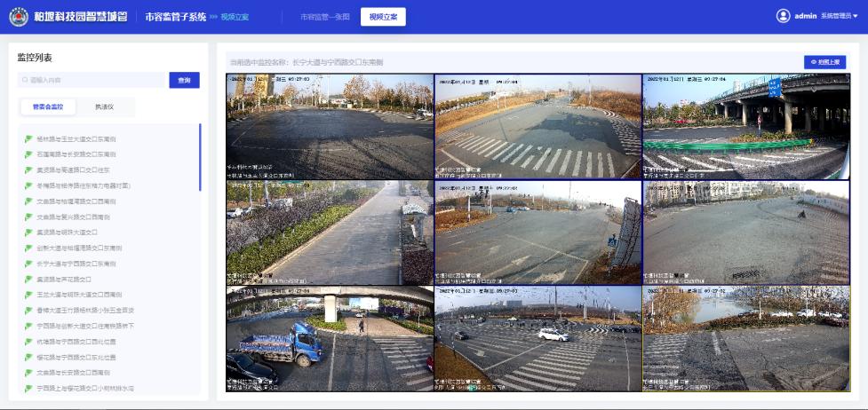This screenshot has width=868, height=410.
Task: Open feed with overpass and blue road sign
Action: pyautogui.click(x=745, y=126)
